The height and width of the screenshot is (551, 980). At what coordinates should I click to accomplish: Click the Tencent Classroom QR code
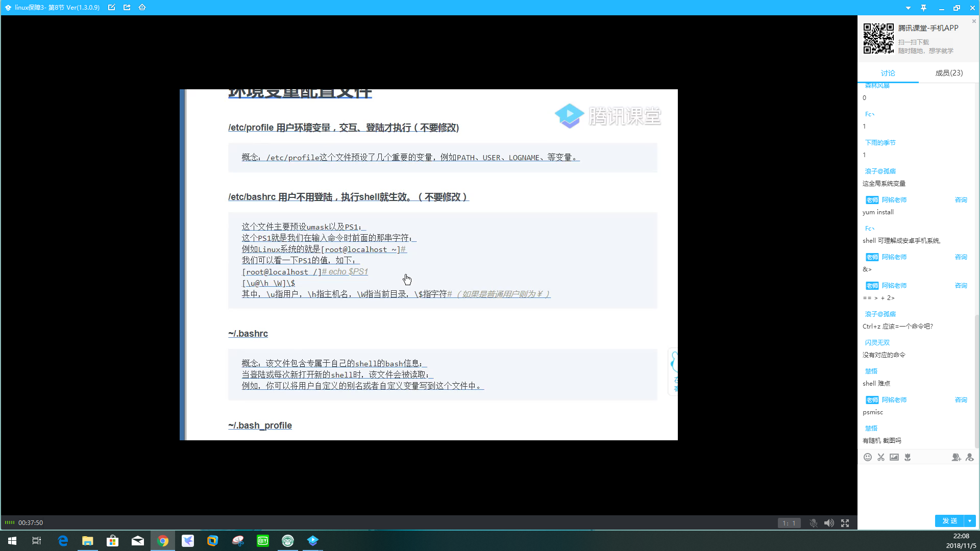click(x=878, y=38)
